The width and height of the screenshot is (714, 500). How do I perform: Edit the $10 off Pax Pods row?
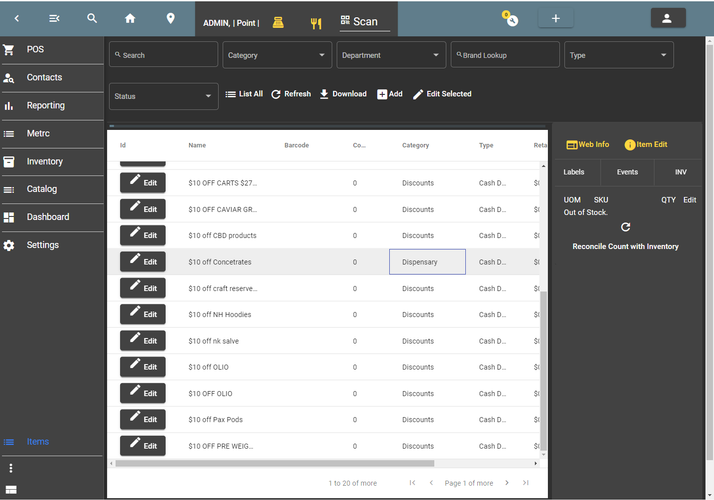[x=143, y=419]
